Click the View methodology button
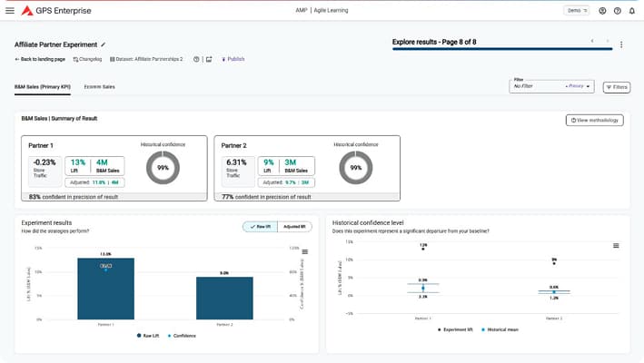The height and width of the screenshot is (363, 644). 594,120
